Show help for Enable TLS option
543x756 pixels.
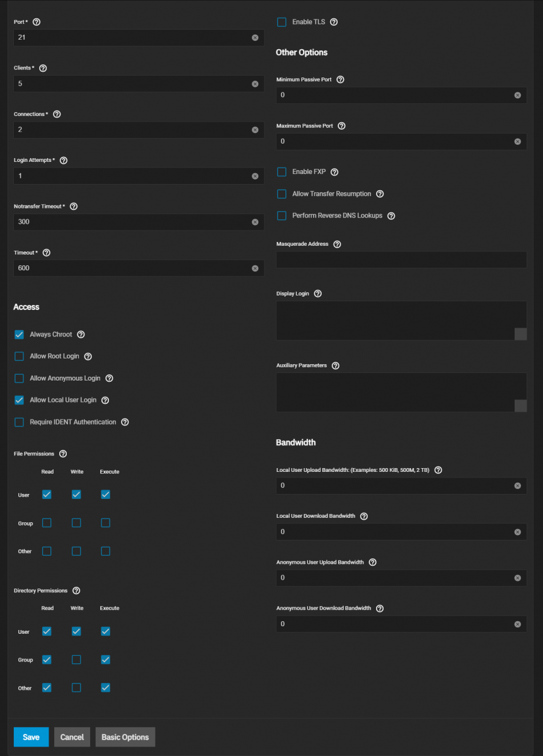click(x=334, y=22)
